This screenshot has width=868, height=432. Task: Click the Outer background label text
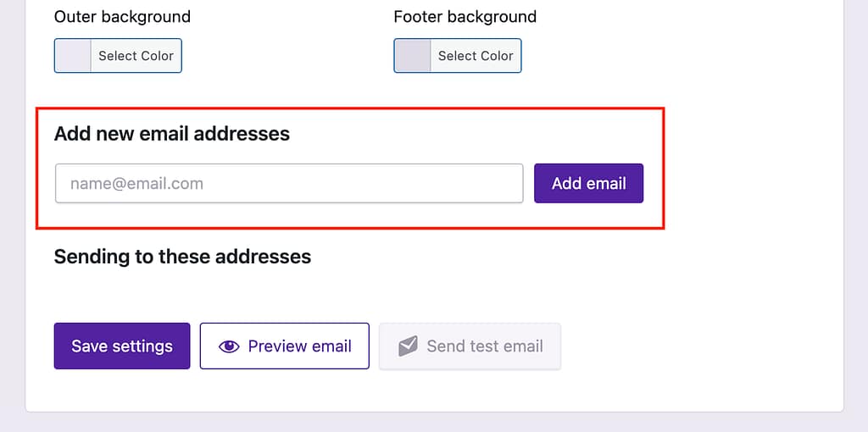click(122, 17)
